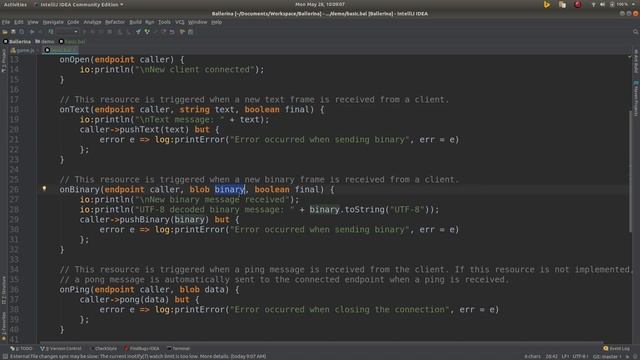Open the CheckStyle tool window
This screenshot has width=640, height=360.
click(103, 349)
